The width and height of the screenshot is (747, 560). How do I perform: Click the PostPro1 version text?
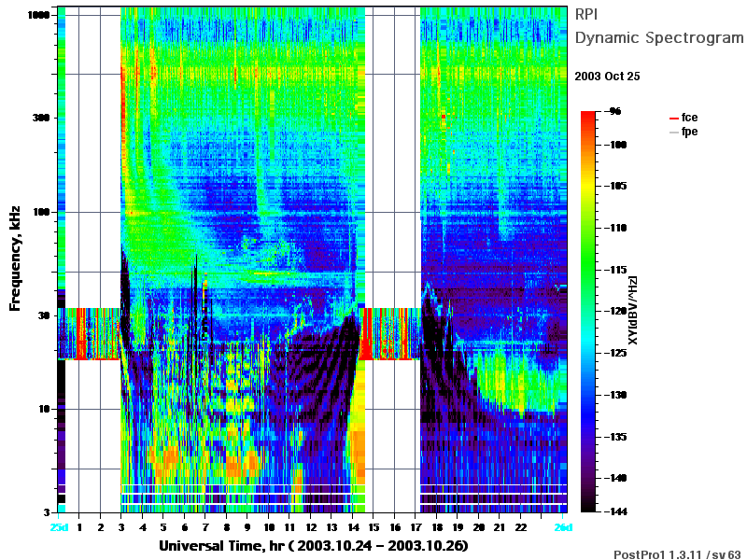[x=677, y=554]
